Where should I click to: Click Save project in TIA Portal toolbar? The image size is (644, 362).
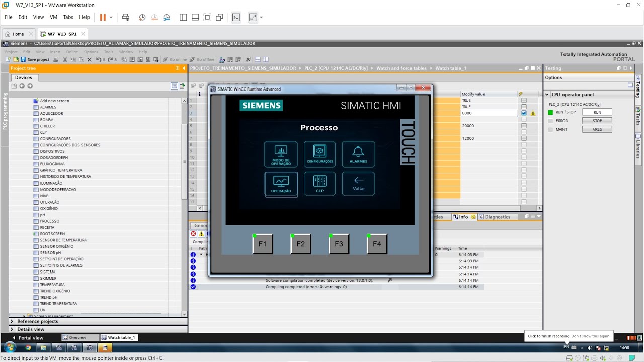(x=35, y=59)
